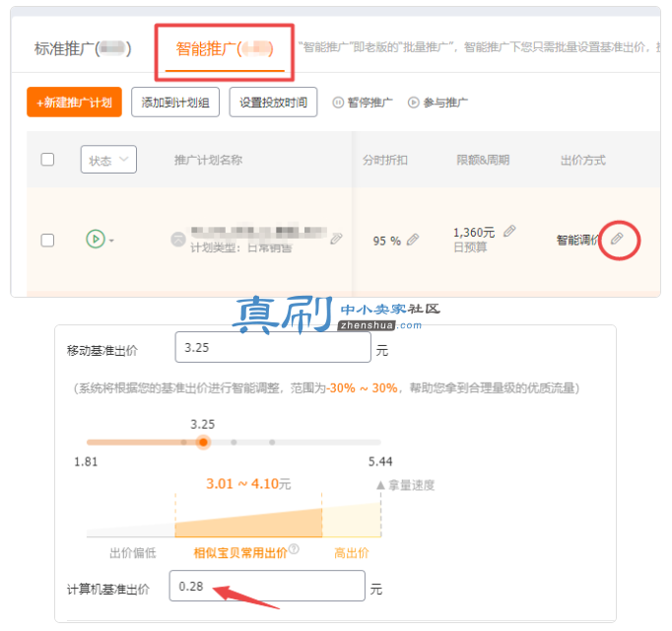Tick the select-all checkbox in table header

(x=47, y=159)
